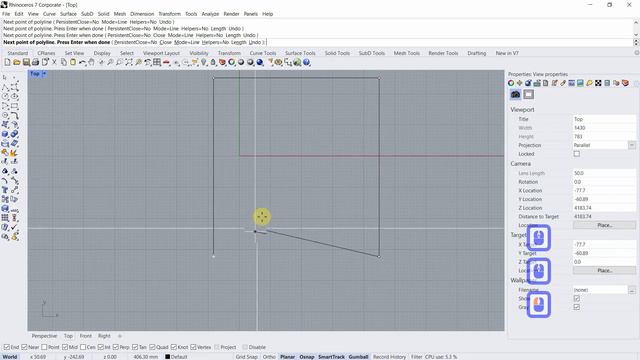Click the color wheel Render material icon

pos(231,62)
